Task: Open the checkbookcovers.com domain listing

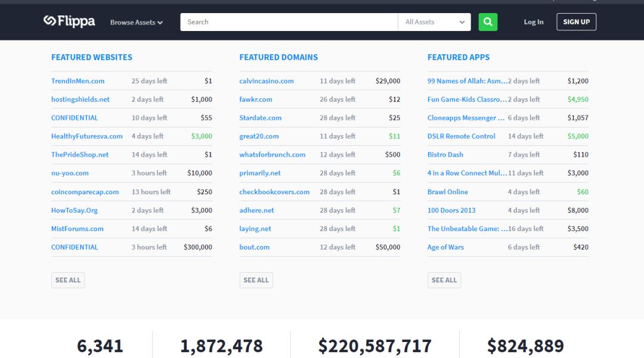Action: pos(274,191)
